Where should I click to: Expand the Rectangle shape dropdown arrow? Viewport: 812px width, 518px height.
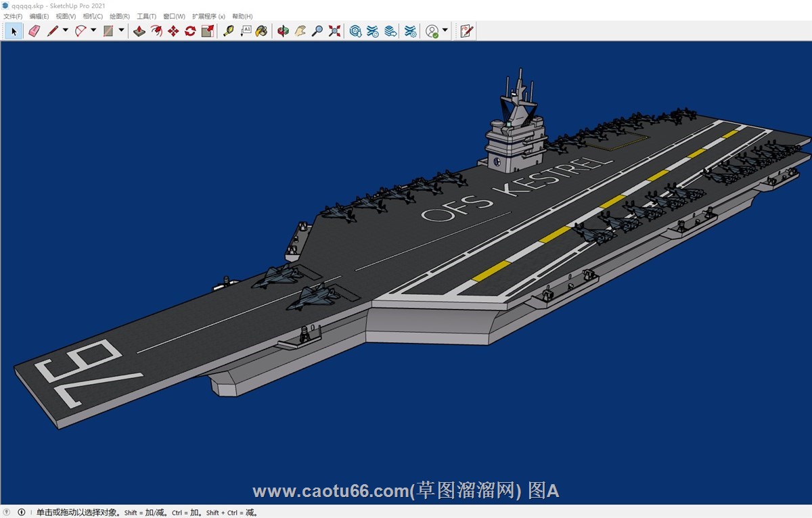pos(121,30)
